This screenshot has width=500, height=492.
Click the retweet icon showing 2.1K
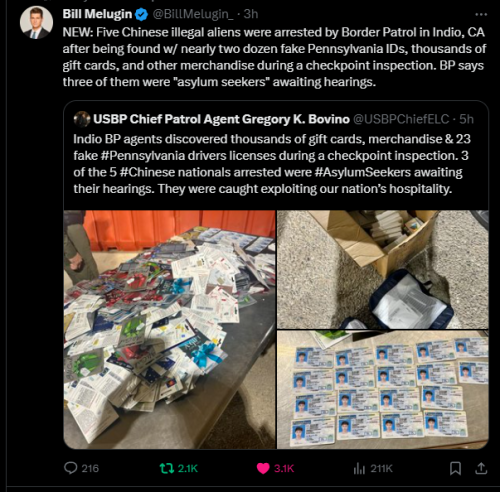(167, 468)
